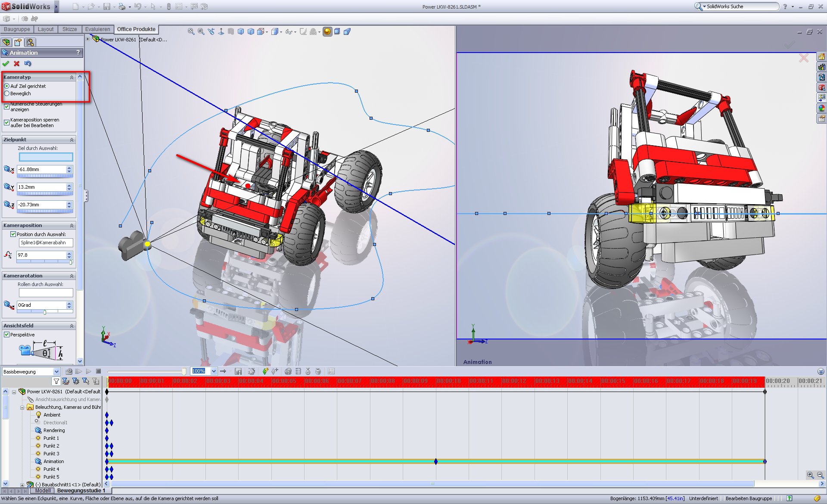This screenshot has width=827, height=504.
Task: Open the View Orientation cube icon
Action: click(261, 31)
